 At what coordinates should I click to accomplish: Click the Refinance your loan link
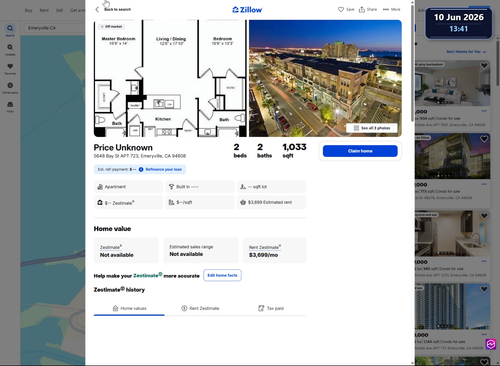pos(164,169)
